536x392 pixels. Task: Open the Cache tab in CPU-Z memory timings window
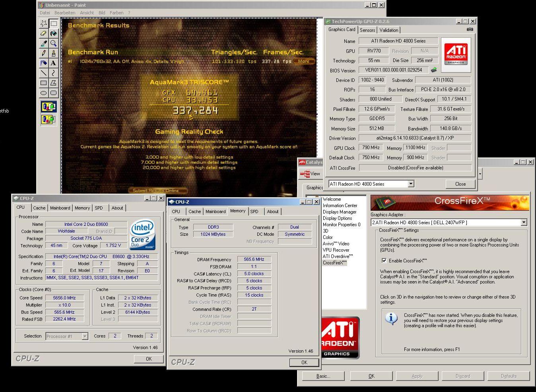coord(195,212)
